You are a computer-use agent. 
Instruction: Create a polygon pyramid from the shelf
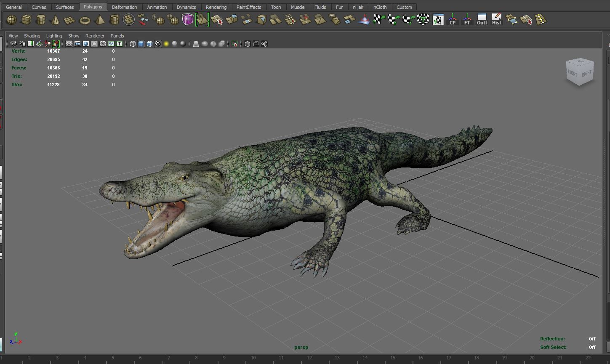(100, 20)
